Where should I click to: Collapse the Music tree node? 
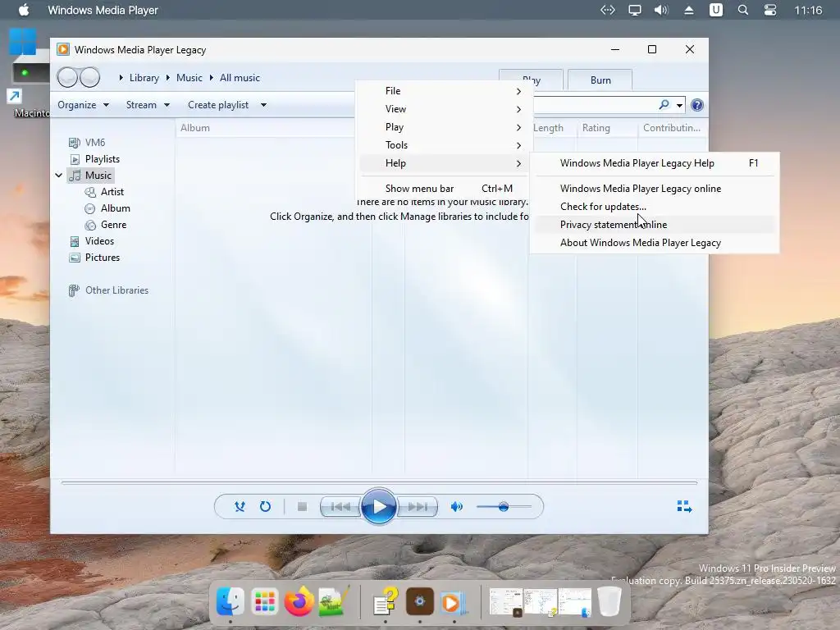59,176
